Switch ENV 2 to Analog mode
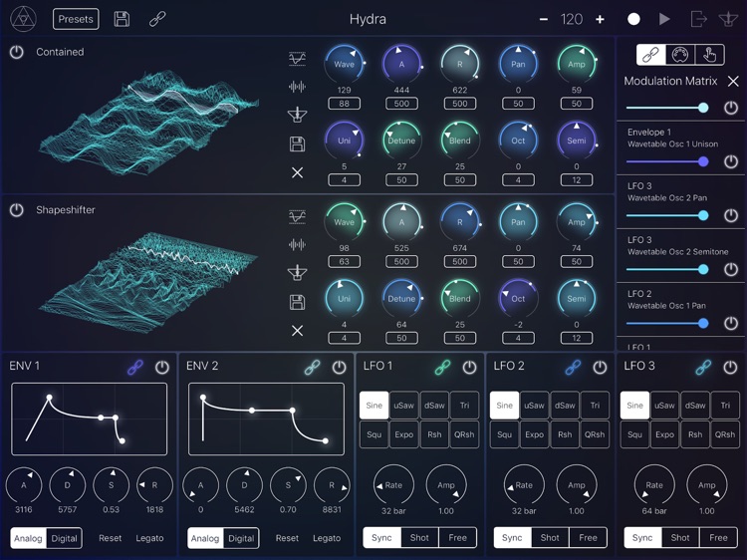Viewport: 747px width, 560px height. click(x=205, y=538)
